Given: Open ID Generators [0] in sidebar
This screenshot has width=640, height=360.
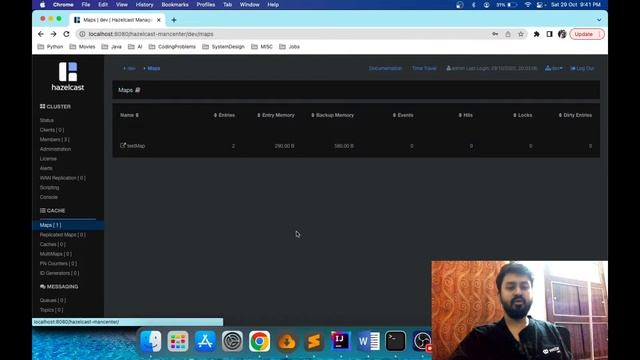Looking at the screenshot, I should click(60, 273).
